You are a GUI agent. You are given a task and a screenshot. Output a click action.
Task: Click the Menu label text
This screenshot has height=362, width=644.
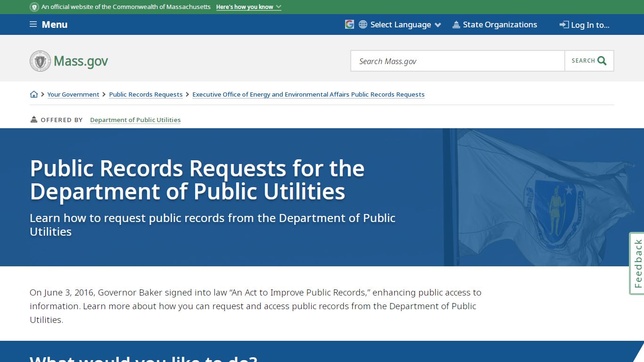pyautogui.click(x=55, y=25)
